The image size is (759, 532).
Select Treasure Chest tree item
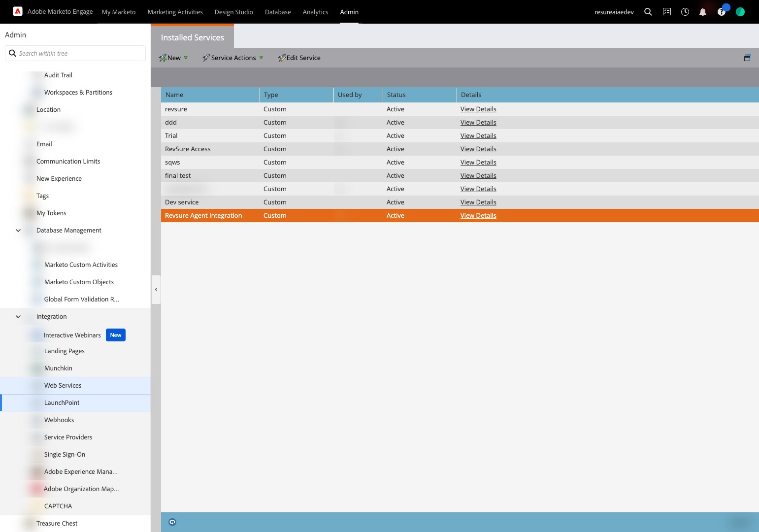[57, 523]
